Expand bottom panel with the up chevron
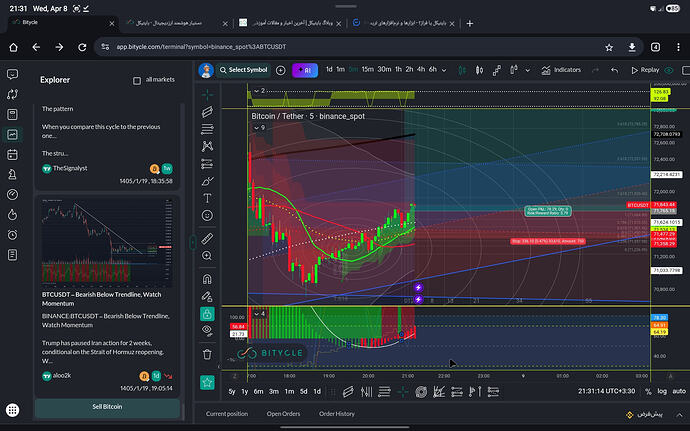Screen dimensions: 690x431 [679, 415]
